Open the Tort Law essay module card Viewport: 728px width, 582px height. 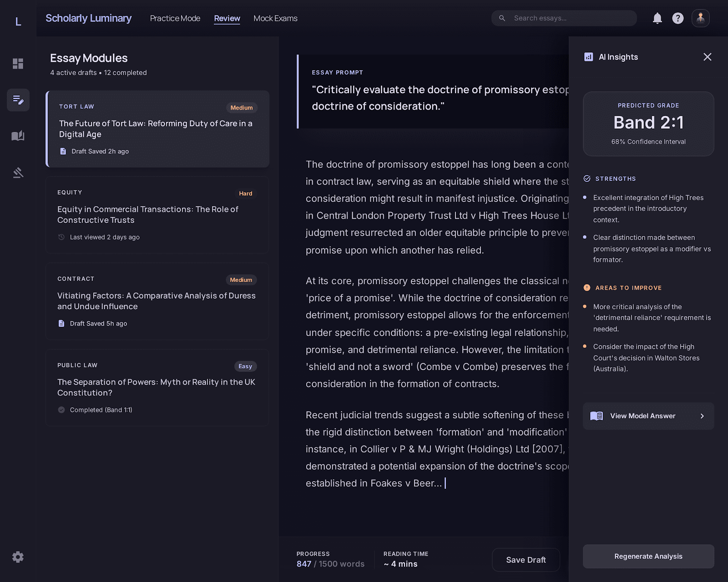click(x=157, y=129)
